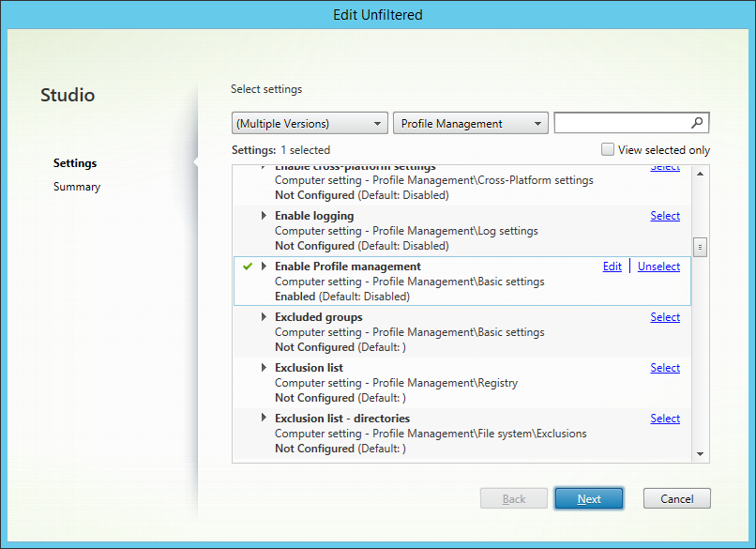Open the (Multiple Versions) dropdown

(x=310, y=124)
